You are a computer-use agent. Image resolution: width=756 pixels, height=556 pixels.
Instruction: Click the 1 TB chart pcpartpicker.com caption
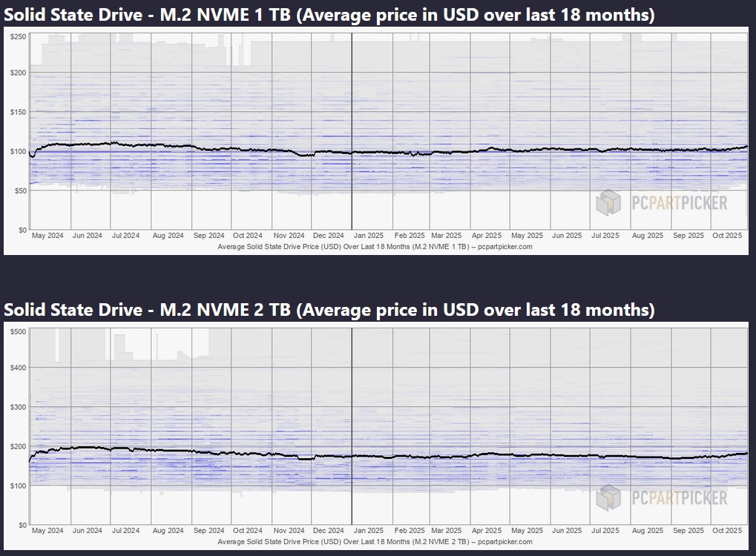(x=375, y=247)
